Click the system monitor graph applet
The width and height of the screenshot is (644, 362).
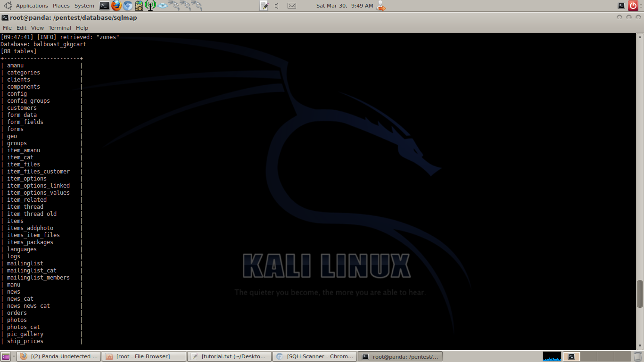pos(552,356)
